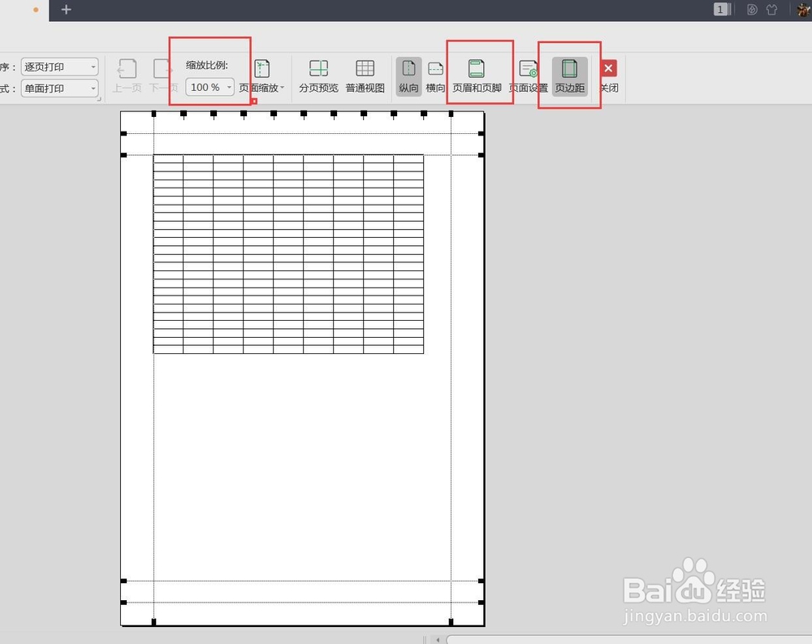Image resolution: width=812 pixels, height=644 pixels.
Task: Close print preview with red 关闭 button
Action: [608, 68]
